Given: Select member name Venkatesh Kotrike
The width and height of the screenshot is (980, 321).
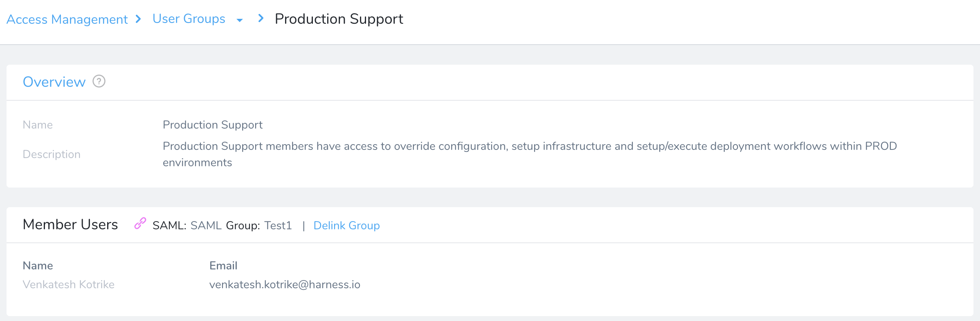Looking at the screenshot, I should coord(69,285).
